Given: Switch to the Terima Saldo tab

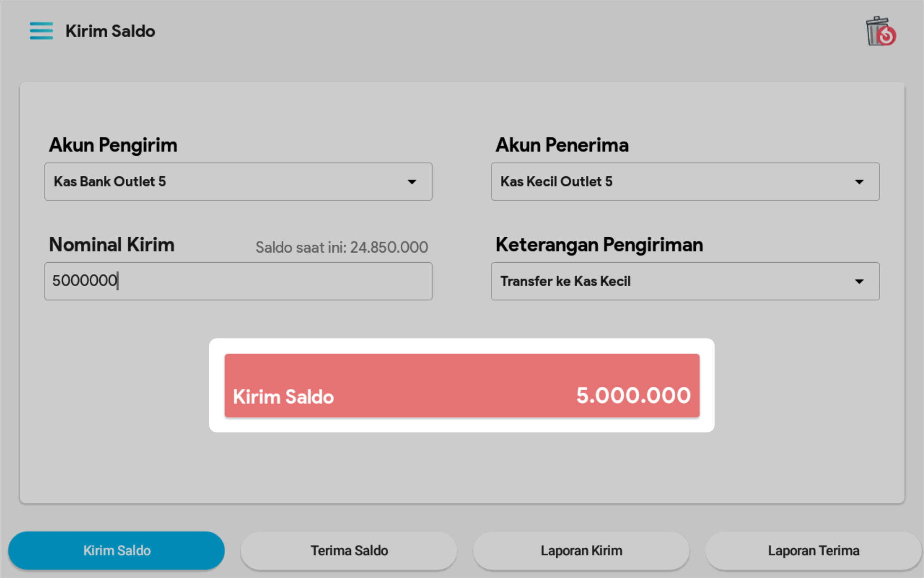Looking at the screenshot, I should [349, 551].
